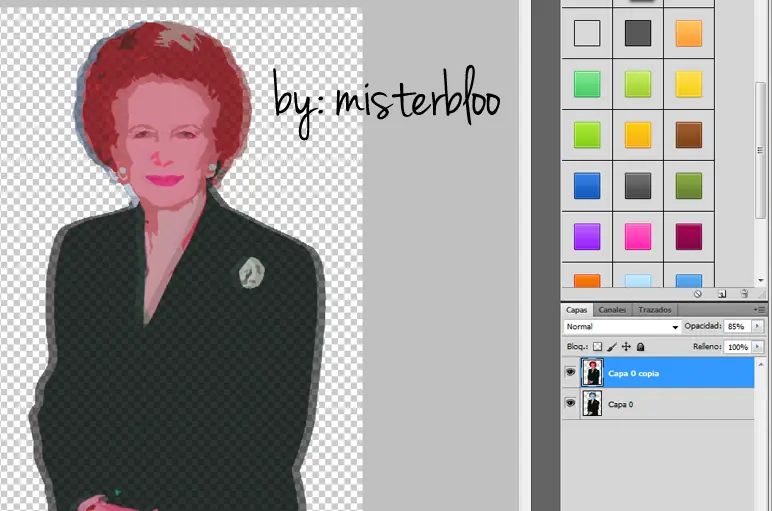Image resolution: width=772 pixels, height=511 pixels.
Task: Lock layer position with the move icon
Action: pyautogui.click(x=626, y=347)
